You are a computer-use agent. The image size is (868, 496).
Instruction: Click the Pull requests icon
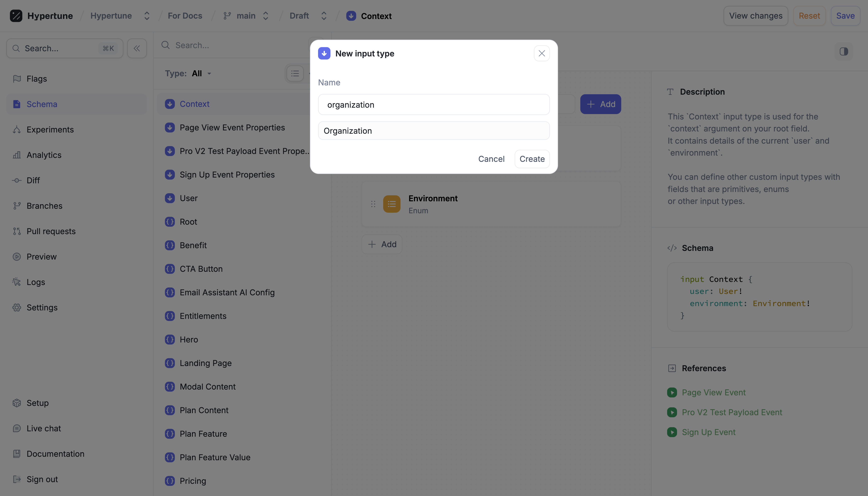coord(17,231)
